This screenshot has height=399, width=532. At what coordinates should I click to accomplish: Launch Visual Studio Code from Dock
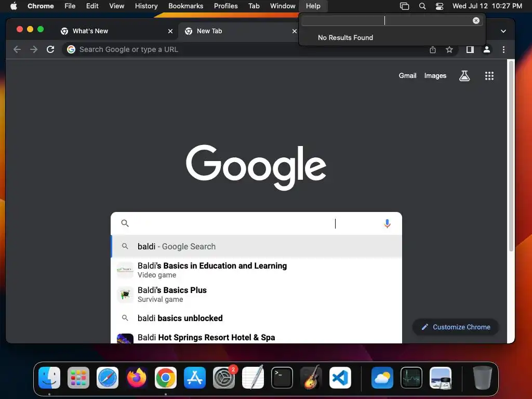coord(340,378)
